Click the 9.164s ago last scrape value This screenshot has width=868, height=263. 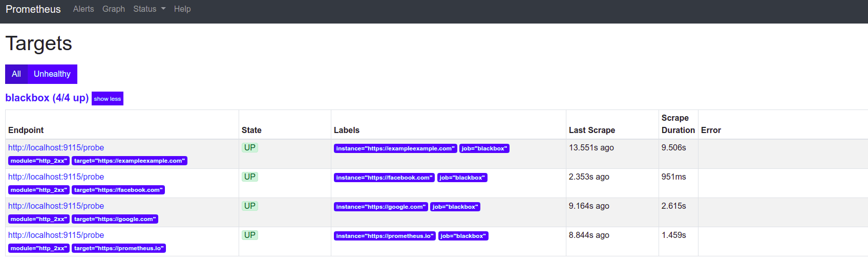coord(589,206)
